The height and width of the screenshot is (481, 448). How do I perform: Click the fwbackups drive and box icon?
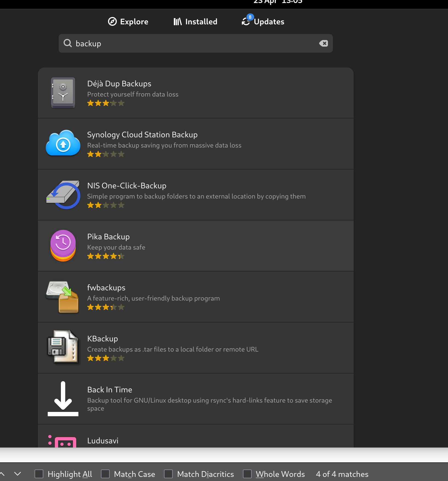[63, 297]
